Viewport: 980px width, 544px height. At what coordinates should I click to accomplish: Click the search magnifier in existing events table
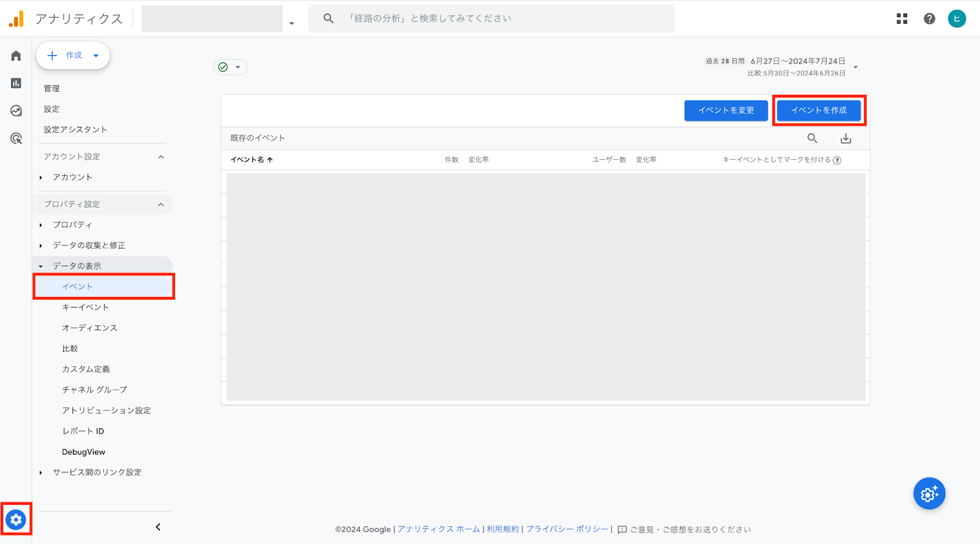pyautogui.click(x=812, y=138)
